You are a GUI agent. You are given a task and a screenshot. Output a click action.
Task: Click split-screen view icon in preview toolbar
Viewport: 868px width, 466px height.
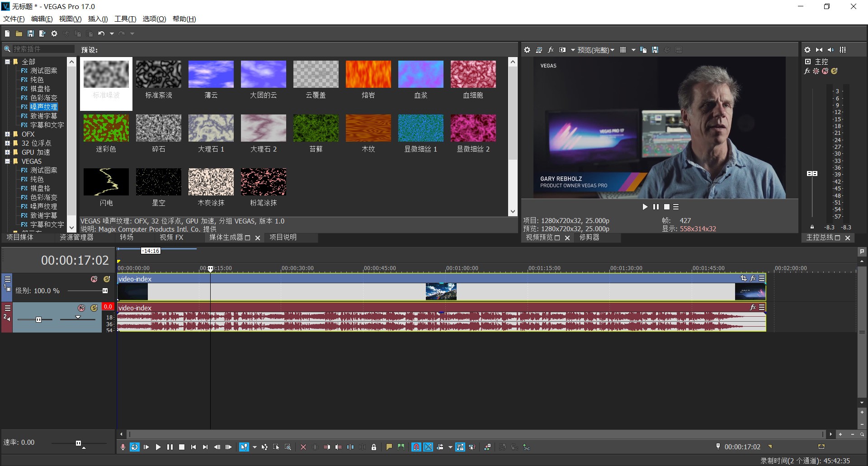562,50
